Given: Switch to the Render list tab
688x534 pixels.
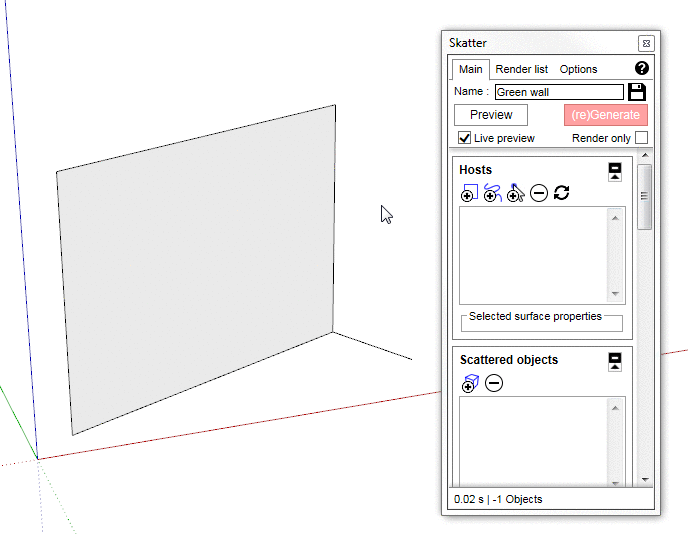Looking at the screenshot, I should (x=521, y=69).
